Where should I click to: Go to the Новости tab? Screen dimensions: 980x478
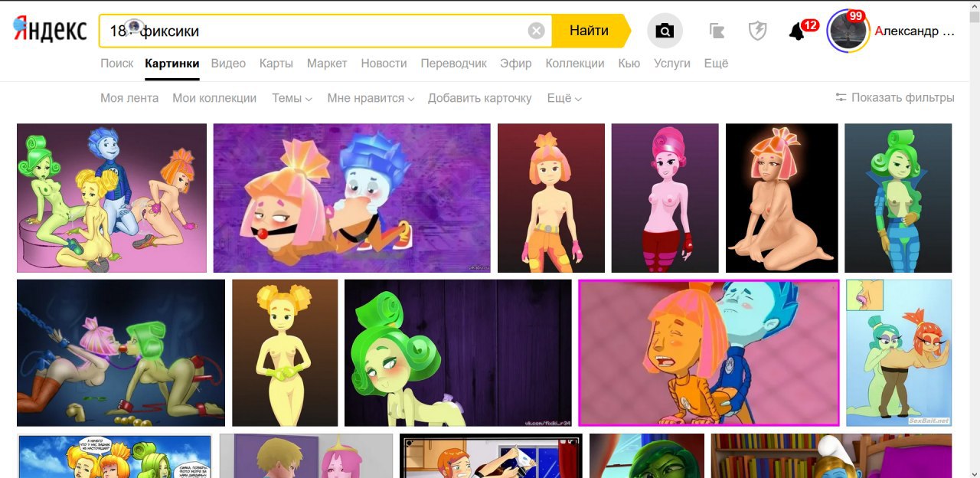pyautogui.click(x=384, y=64)
